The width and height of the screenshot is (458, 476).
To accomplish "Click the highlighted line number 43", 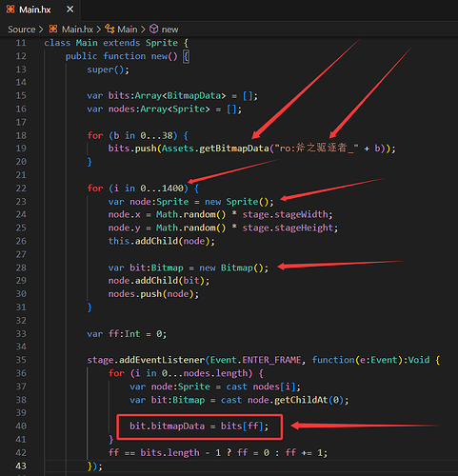I will point(21,466).
